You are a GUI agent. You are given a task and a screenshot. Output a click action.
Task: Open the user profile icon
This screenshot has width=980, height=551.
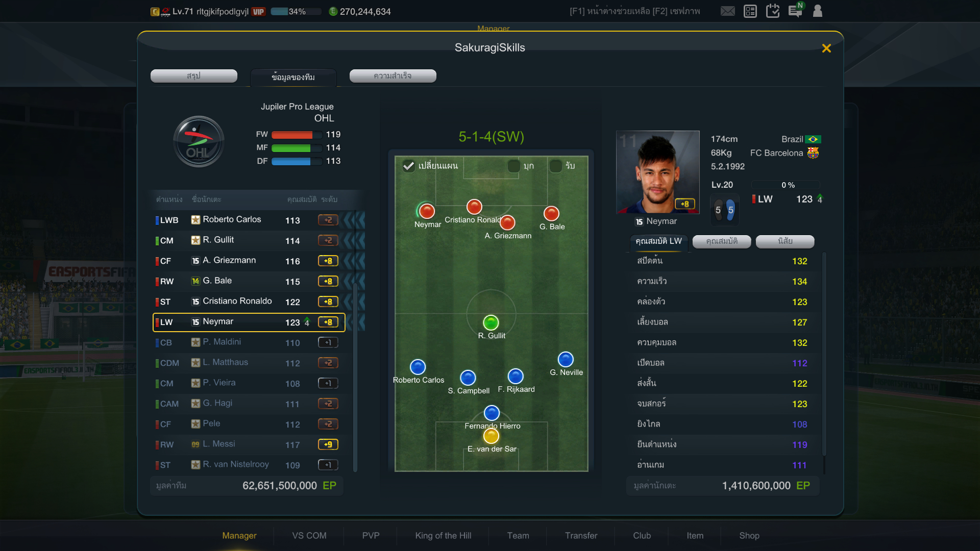click(818, 11)
